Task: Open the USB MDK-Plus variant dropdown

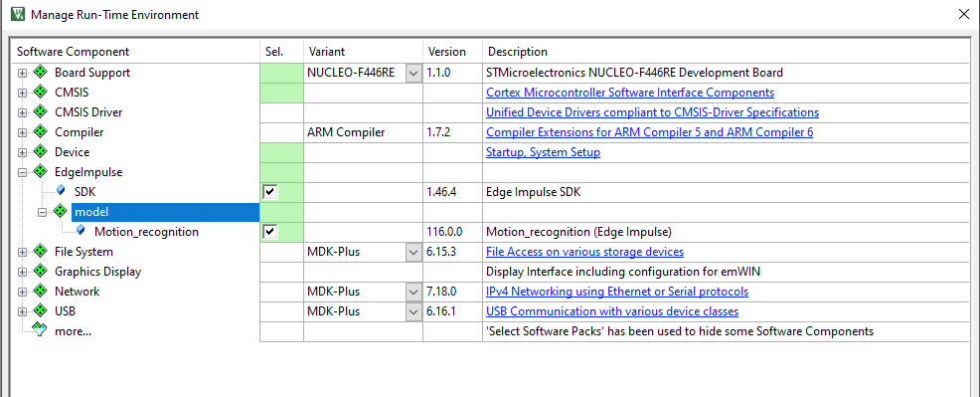Action: coord(413,311)
